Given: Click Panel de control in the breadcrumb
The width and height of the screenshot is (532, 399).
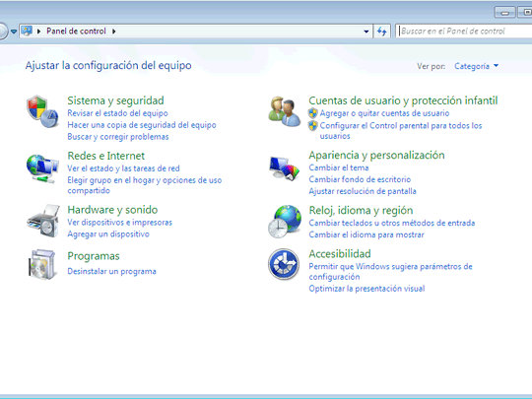Looking at the screenshot, I should [x=76, y=31].
